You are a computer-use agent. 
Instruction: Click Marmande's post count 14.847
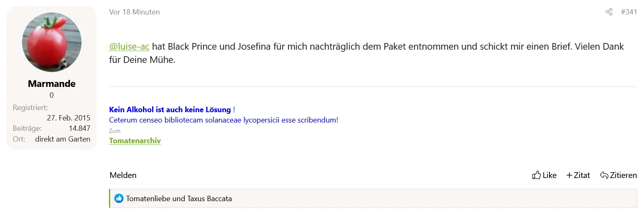[x=80, y=128]
